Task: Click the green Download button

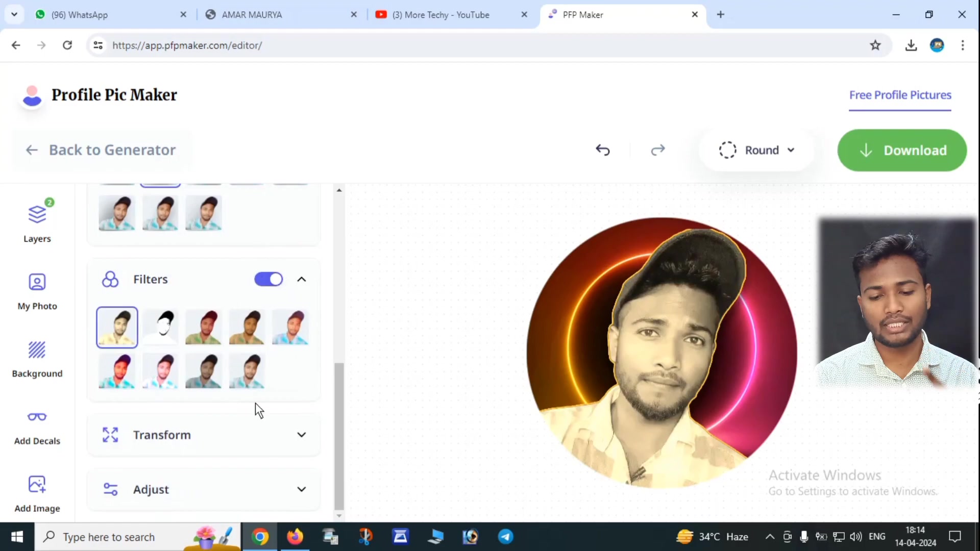Action: coord(902,150)
